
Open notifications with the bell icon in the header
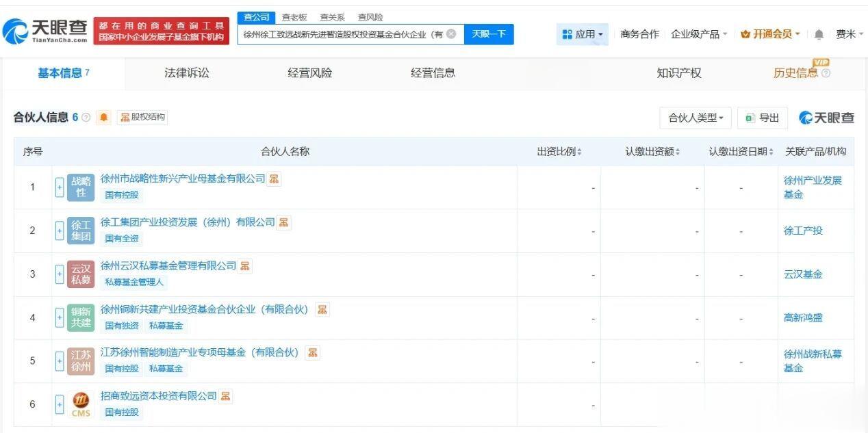tap(819, 35)
